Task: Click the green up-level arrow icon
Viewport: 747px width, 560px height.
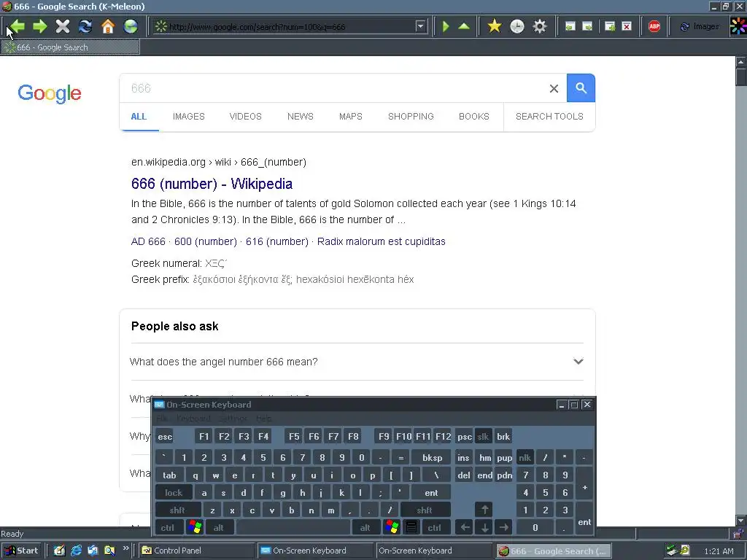Action: click(464, 26)
